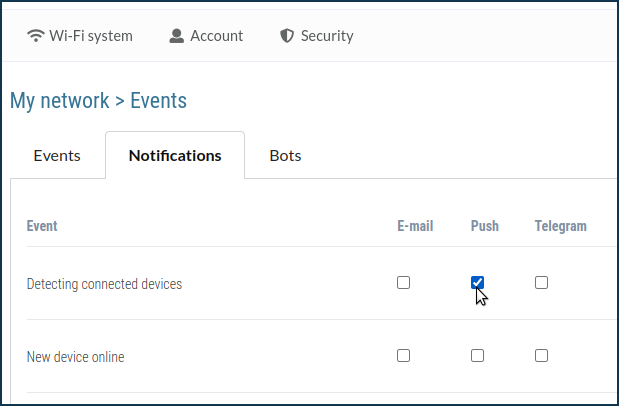Switch to the Events tab

[x=57, y=156]
